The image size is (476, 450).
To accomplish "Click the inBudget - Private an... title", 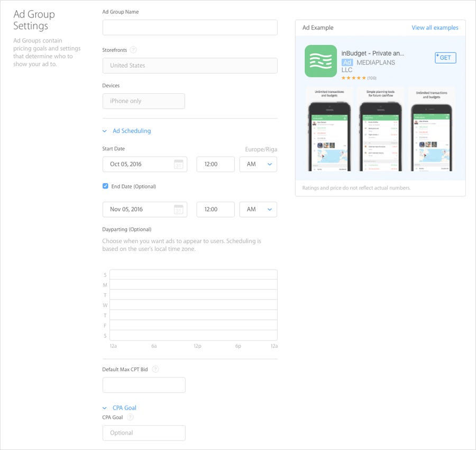I will point(372,53).
